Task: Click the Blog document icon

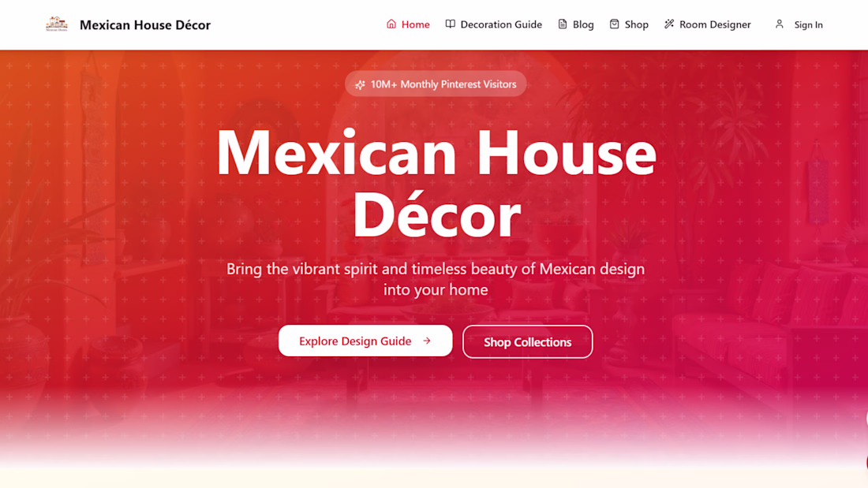Action: click(563, 24)
